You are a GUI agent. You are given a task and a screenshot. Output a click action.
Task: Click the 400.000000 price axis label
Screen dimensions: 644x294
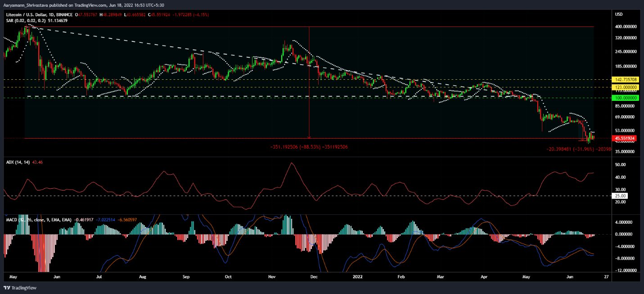(x=626, y=27)
